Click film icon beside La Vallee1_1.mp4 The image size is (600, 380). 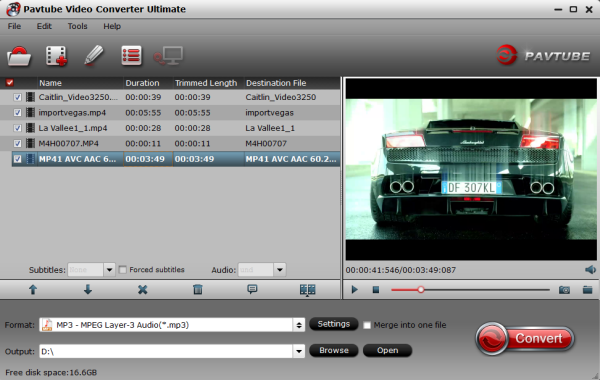tap(30, 128)
